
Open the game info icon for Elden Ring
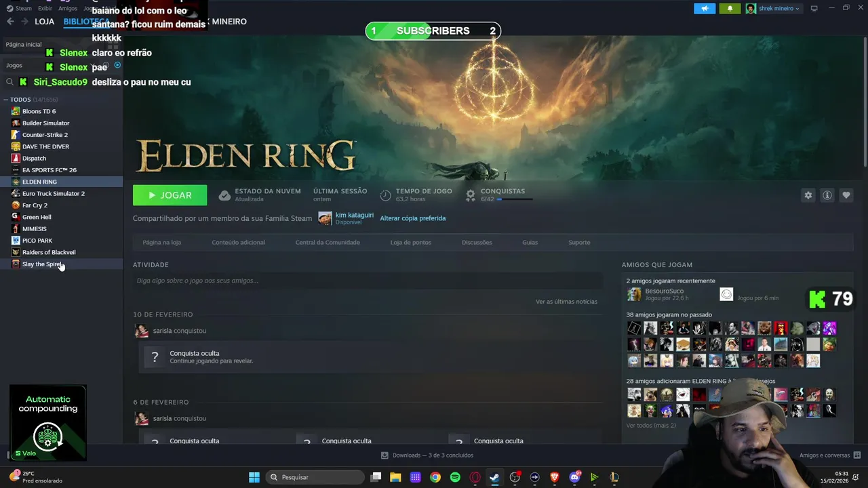pos(827,195)
